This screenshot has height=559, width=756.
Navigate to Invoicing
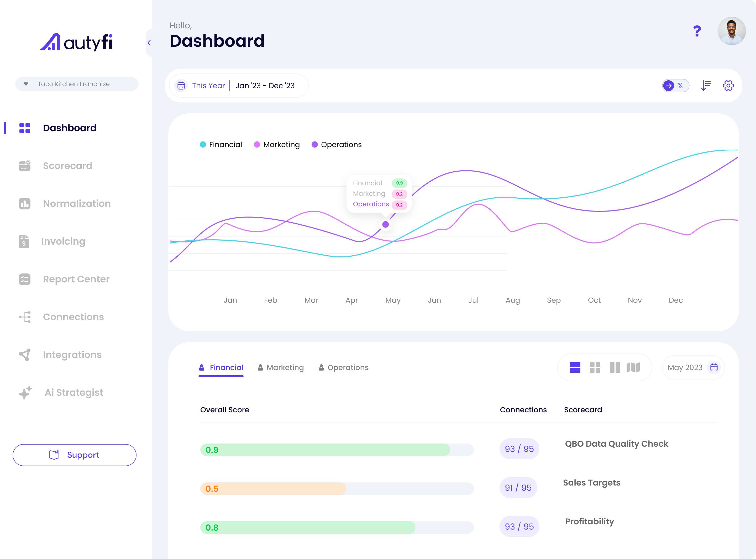coord(63,241)
